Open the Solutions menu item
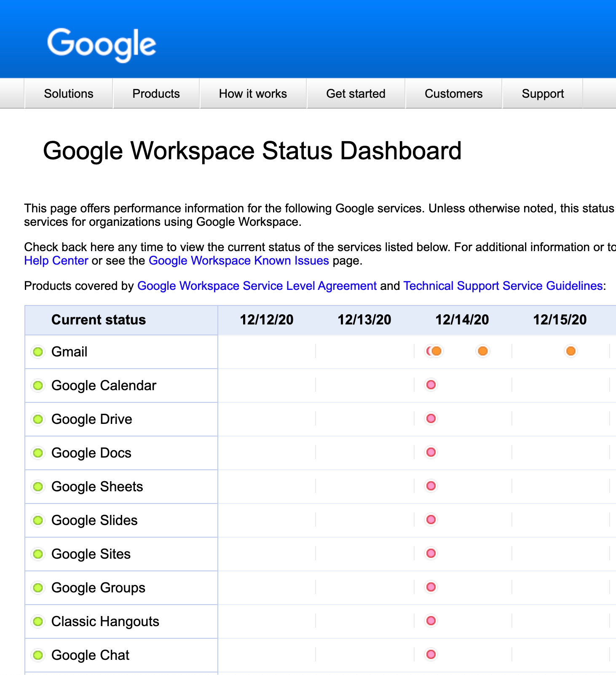Viewport: 616px width, 675px height. [x=69, y=94]
